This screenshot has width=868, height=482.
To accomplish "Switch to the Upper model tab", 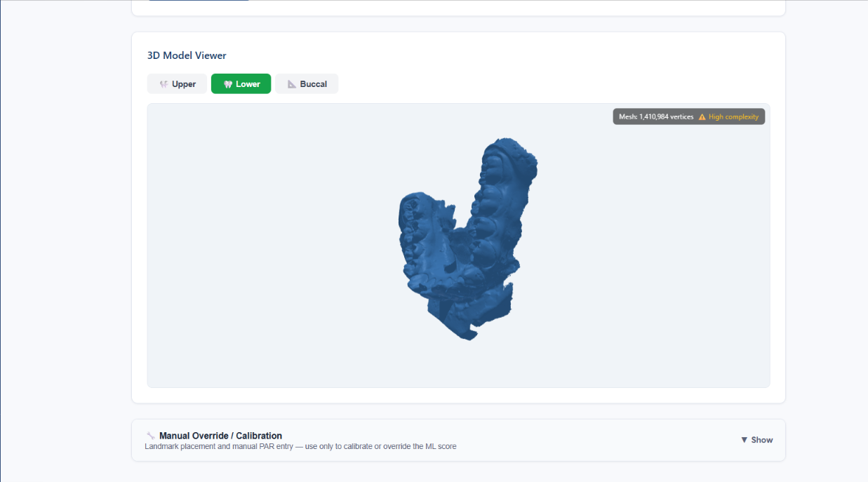I will point(177,83).
